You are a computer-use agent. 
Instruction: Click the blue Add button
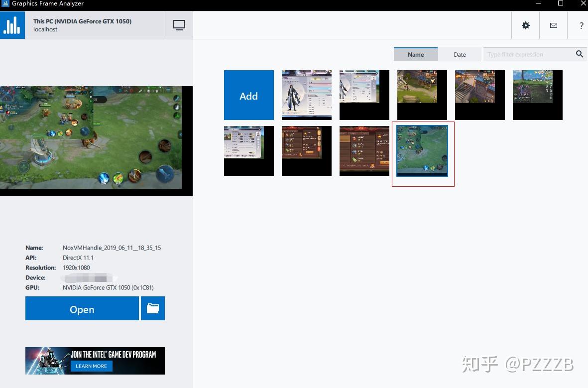pos(248,95)
